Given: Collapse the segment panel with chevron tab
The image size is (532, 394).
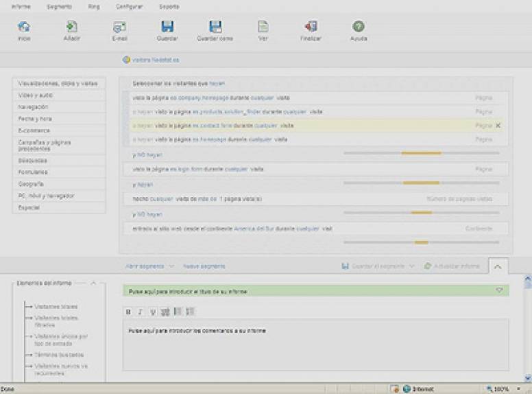Looking at the screenshot, I should pos(498,266).
